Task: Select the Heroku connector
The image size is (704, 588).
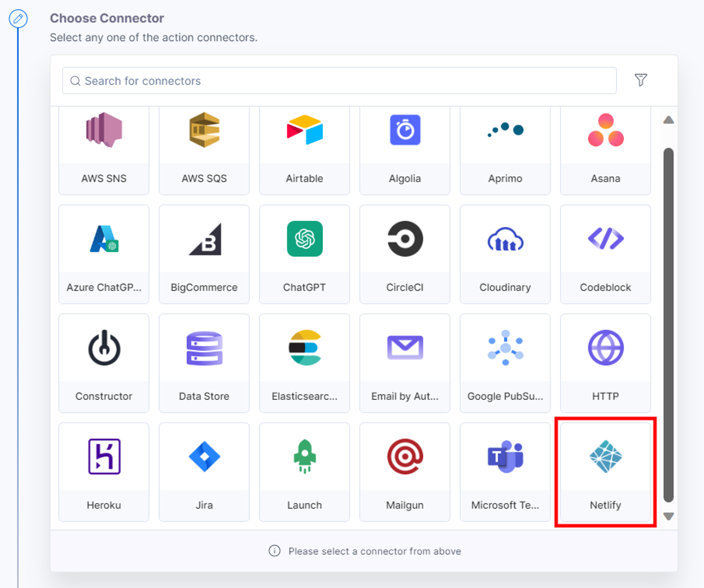Action: tap(104, 472)
